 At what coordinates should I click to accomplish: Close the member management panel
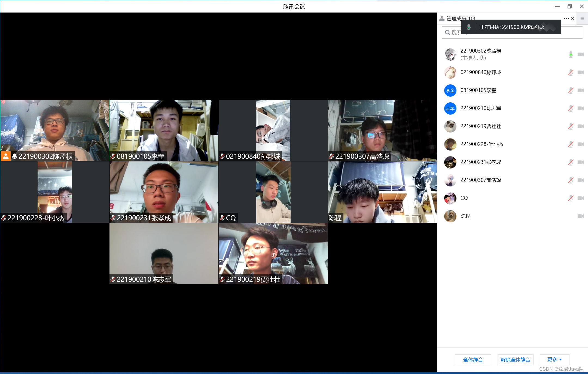573,19
